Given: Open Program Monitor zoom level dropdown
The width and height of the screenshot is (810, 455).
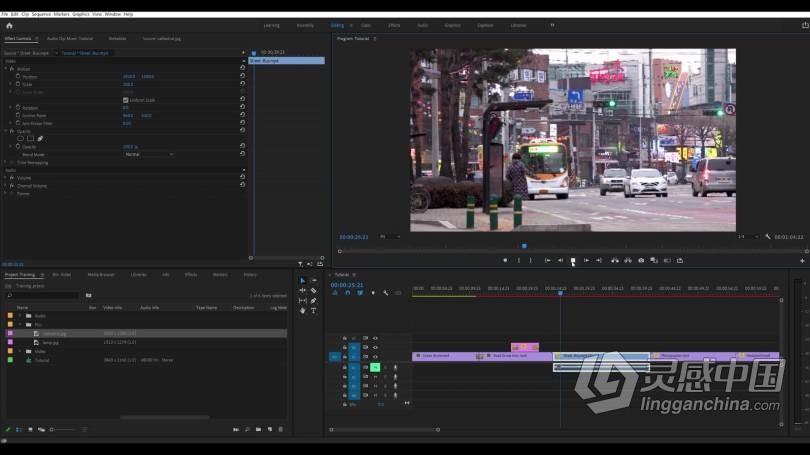Looking at the screenshot, I should pyautogui.click(x=390, y=237).
